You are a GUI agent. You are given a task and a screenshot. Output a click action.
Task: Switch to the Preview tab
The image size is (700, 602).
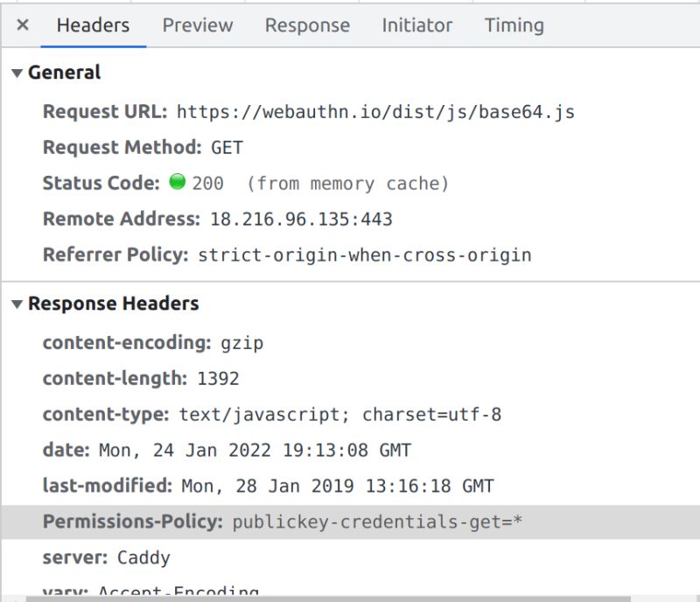point(196,25)
